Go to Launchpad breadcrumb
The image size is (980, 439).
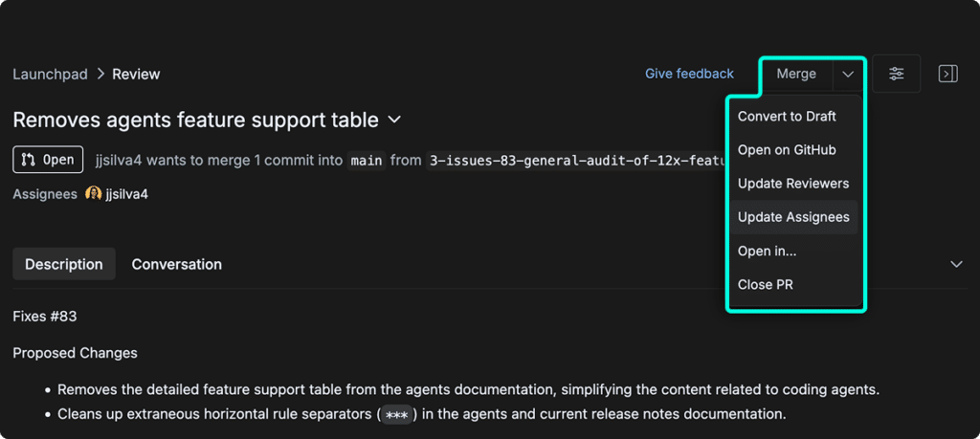tap(50, 75)
